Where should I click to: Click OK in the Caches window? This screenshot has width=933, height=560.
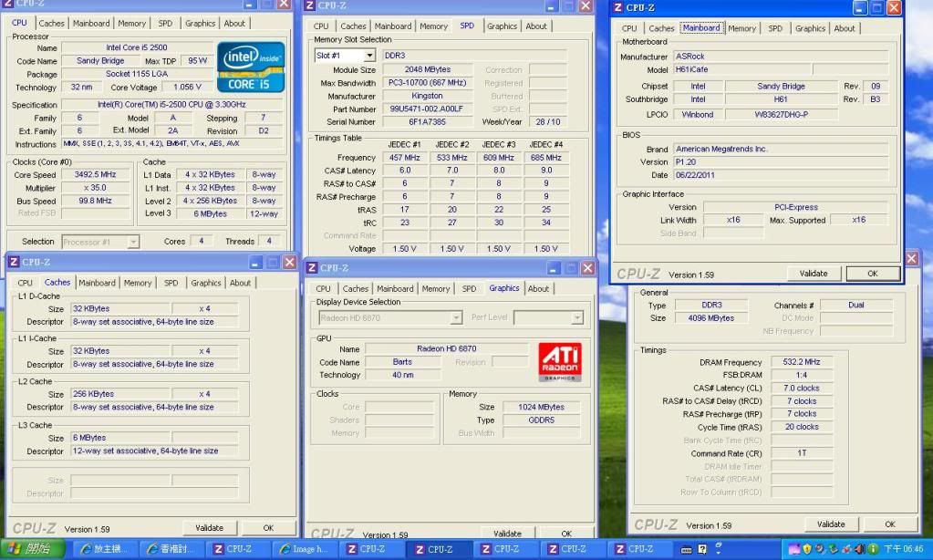pyautogui.click(x=268, y=528)
